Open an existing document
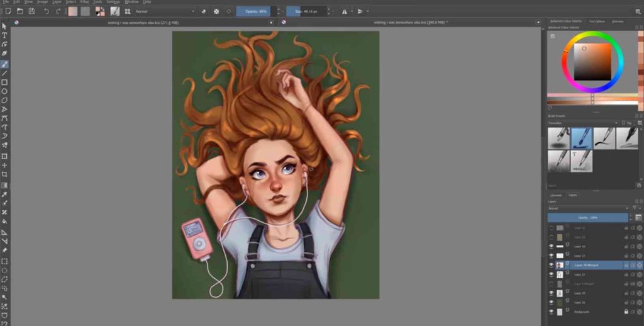Image resolution: width=644 pixels, height=326 pixels. pyautogui.click(x=19, y=11)
